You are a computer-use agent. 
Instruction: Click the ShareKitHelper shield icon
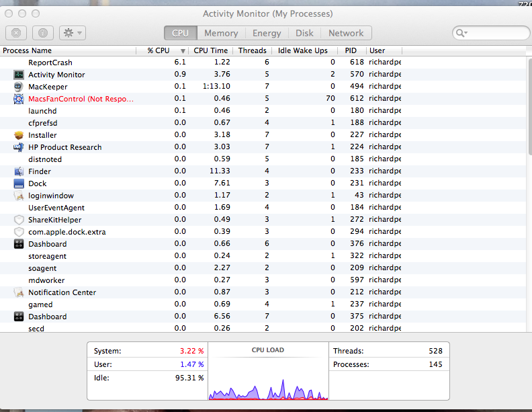pyautogui.click(x=19, y=220)
